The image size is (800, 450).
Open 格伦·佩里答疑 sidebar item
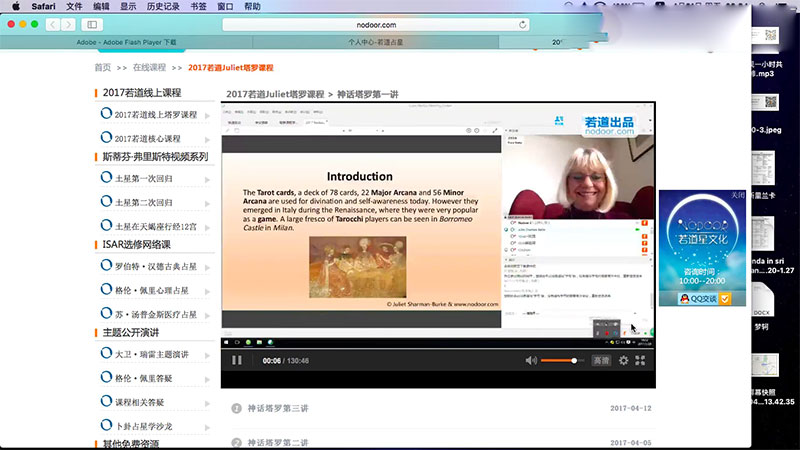click(x=143, y=378)
